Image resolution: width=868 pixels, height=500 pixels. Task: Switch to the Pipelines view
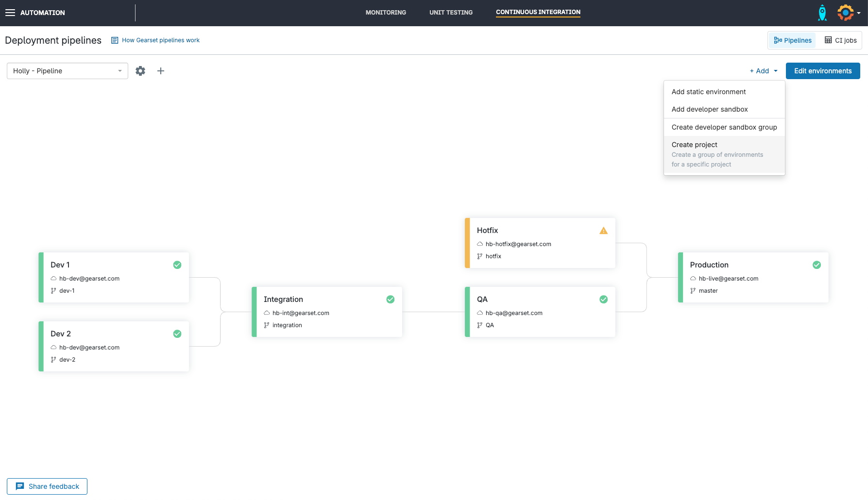pyautogui.click(x=792, y=40)
